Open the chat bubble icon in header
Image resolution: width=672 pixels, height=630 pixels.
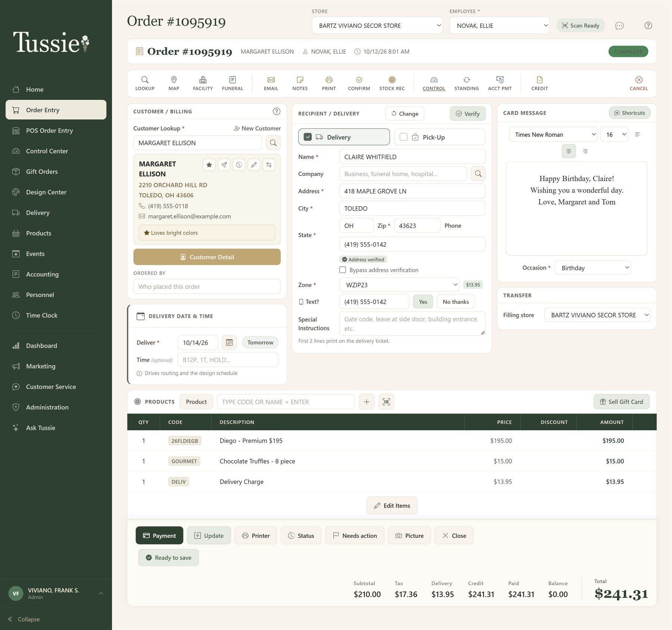(x=619, y=26)
